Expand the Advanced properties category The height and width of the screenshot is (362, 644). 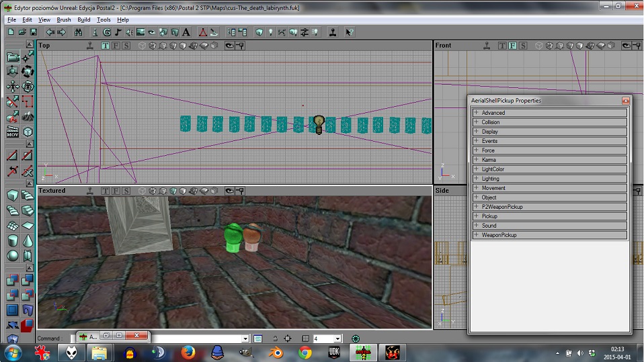point(549,112)
